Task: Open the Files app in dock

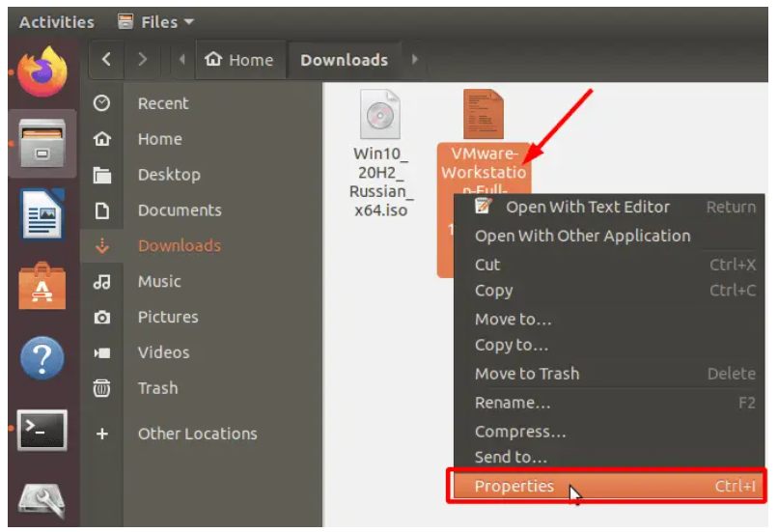Action: click(x=42, y=144)
